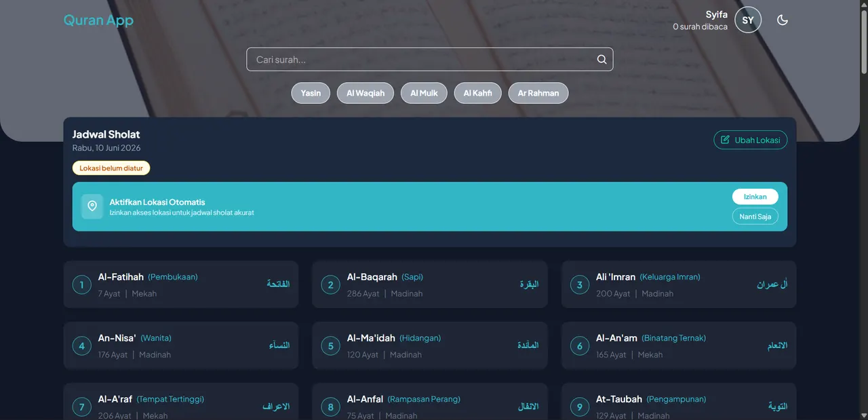868x420 pixels.
Task: Open the SY profile avatar
Action: (748, 20)
